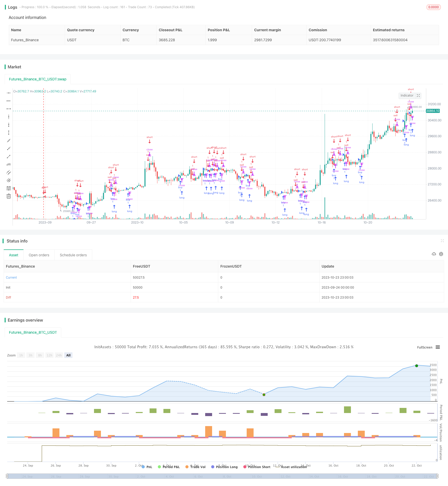The height and width of the screenshot is (486, 448).
Task: Select the Futures_Binance_BTC_USDT earnings tab
Action: pyautogui.click(x=33, y=332)
